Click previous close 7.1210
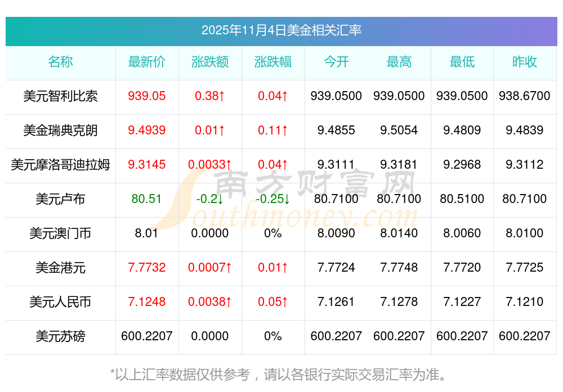This screenshot has height=392, width=563. point(525,301)
